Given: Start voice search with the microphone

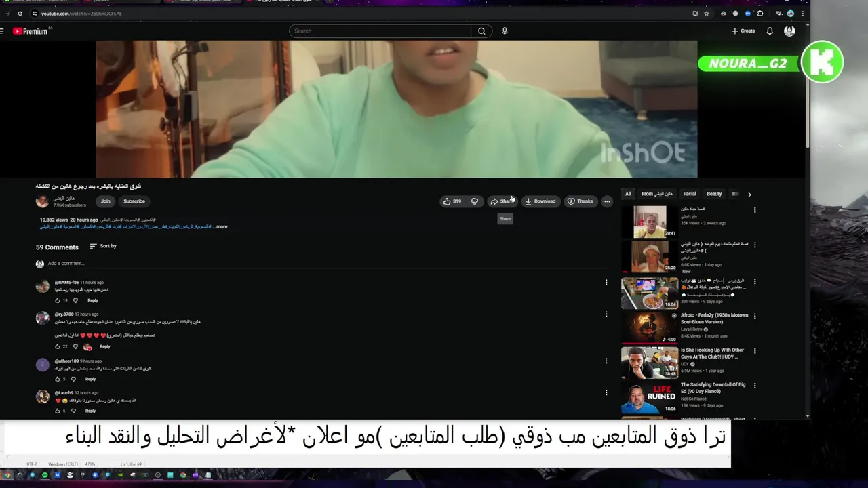Looking at the screenshot, I should tap(505, 31).
